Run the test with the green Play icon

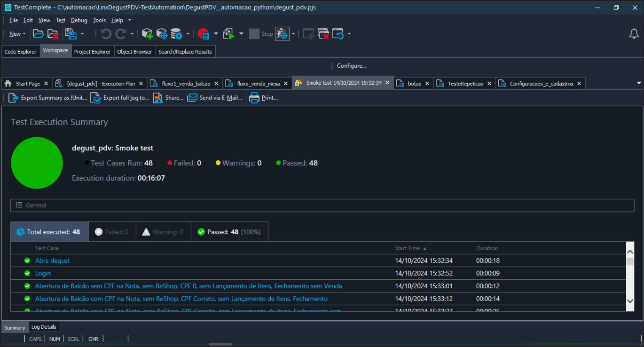229,34
